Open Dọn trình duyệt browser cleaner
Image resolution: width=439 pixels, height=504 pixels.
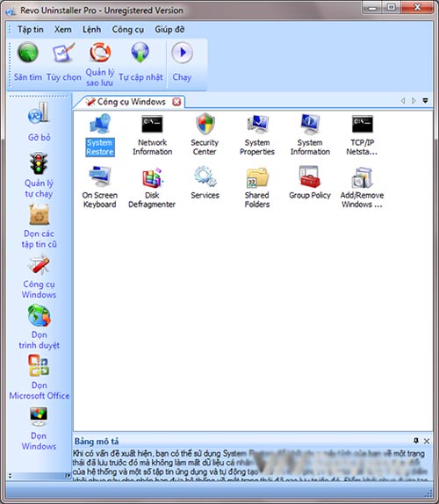[x=39, y=328]
